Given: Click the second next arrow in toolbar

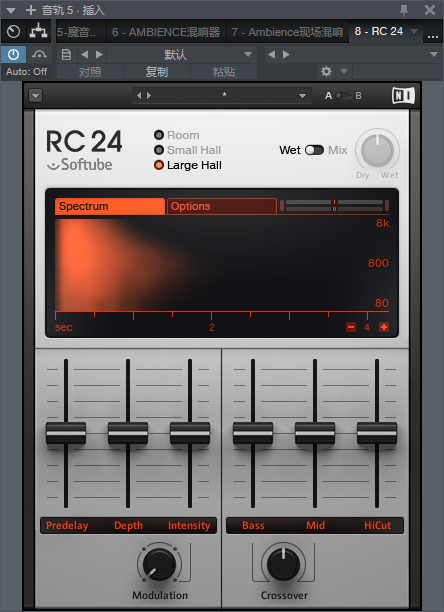Looking at the screenshot, I should (286, 55).
